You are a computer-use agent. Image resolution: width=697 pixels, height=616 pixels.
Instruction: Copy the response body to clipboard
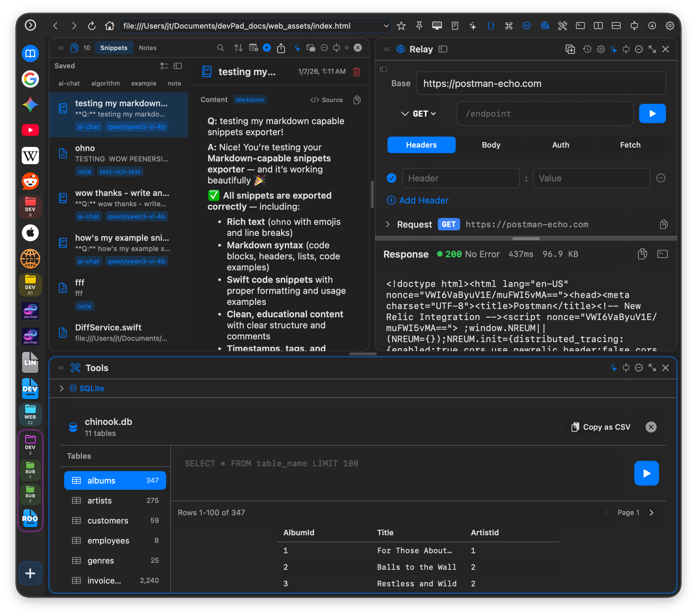642,254
